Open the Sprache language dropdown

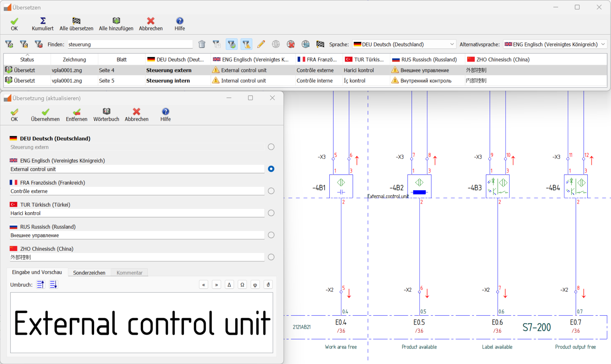404,44
